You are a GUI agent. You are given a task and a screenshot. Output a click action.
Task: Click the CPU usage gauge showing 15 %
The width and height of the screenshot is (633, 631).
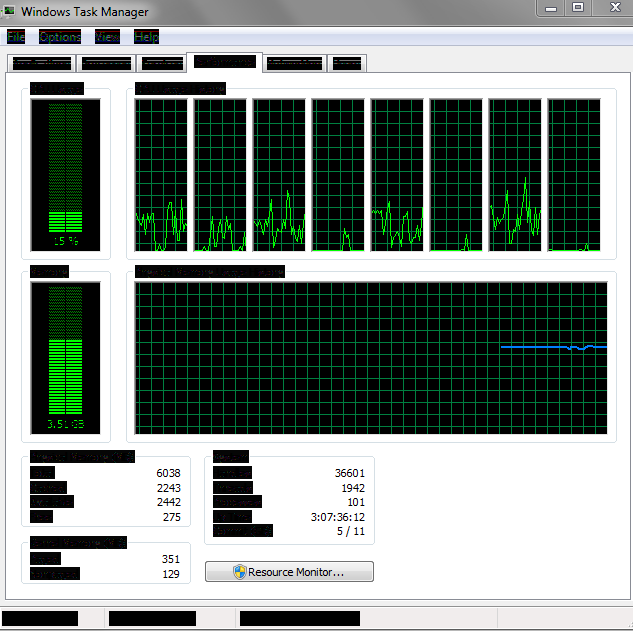click(65, 175)
